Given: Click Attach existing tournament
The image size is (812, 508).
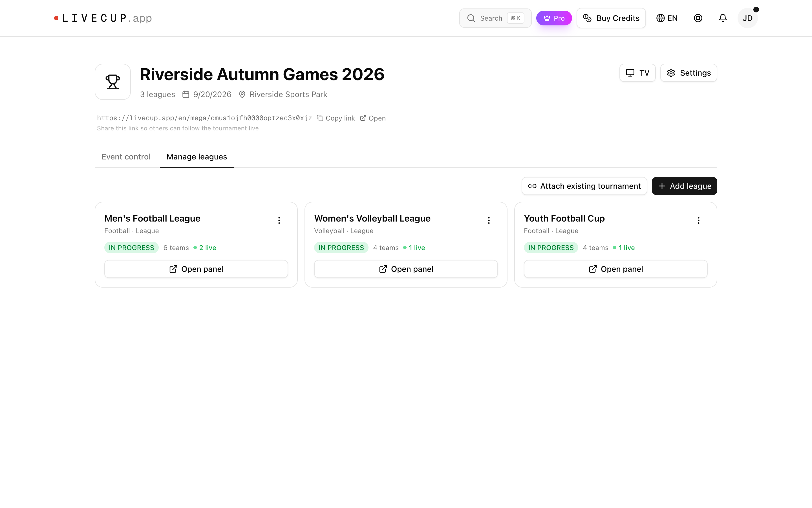Looking at the screenshot, I should (584, 186).
